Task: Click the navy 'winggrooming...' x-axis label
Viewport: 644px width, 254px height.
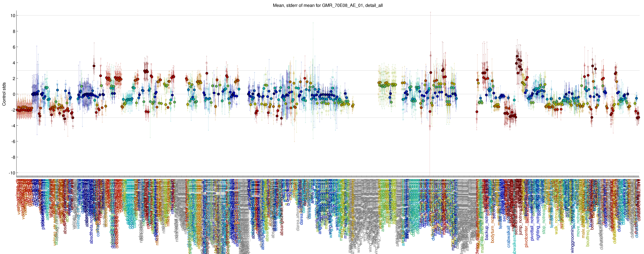Action: (572, 216)
